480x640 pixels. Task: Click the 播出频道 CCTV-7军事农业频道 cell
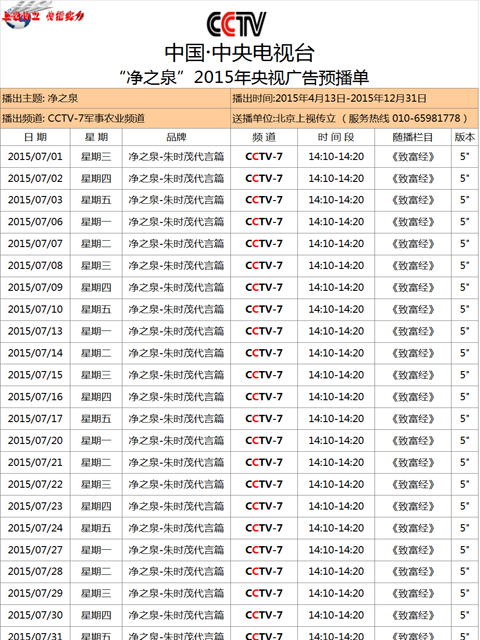(116, 118)
